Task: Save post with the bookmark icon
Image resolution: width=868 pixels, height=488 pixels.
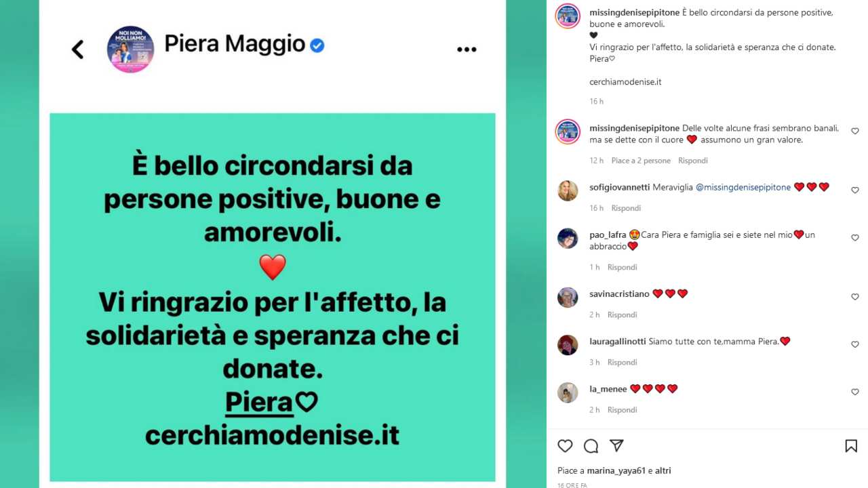Action: coord(851,445)
